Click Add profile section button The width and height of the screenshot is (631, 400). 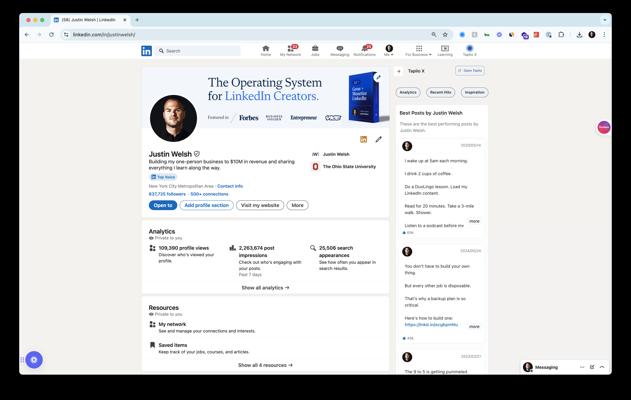click(207, 205)
